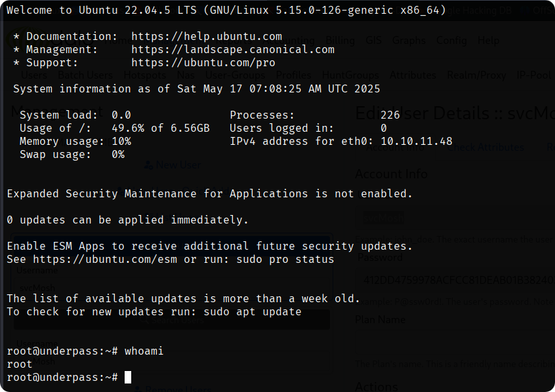Select Attributes in background page submenu
Image resolution: width=555 pixels, height=392 pixels.
point(413,75)
